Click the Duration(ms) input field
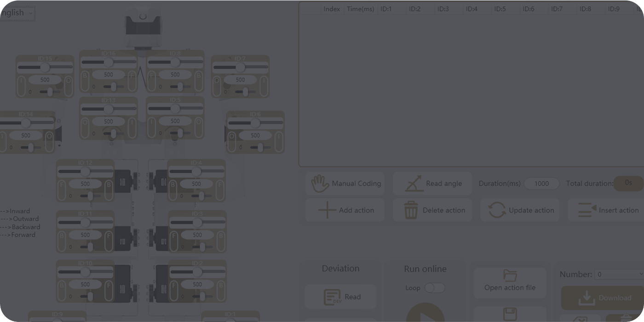The width and height of the screenshot is (644, 322). coord(541,184)
